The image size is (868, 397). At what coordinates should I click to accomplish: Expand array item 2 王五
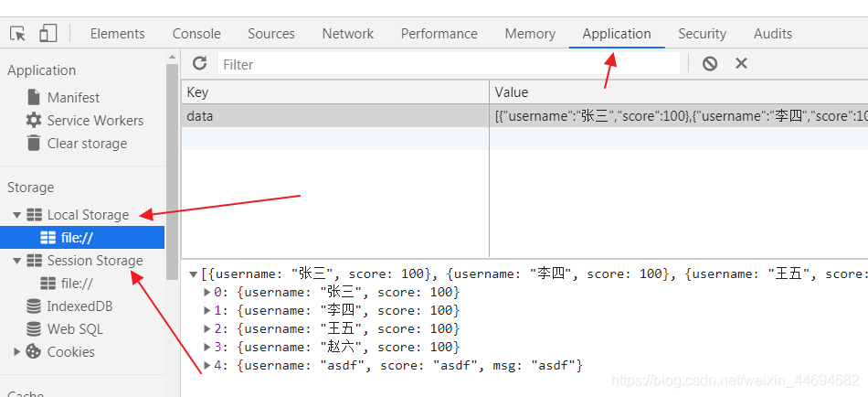tap(207, 328)
